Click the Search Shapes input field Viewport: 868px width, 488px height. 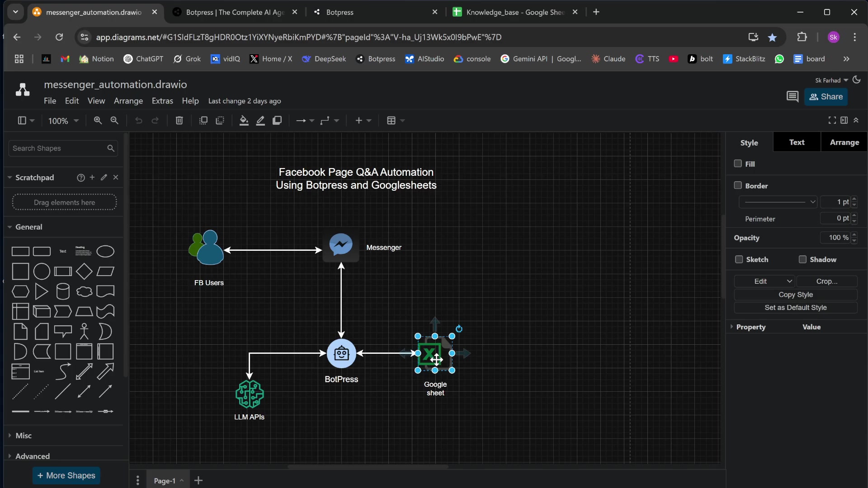[x=63, y=148]
